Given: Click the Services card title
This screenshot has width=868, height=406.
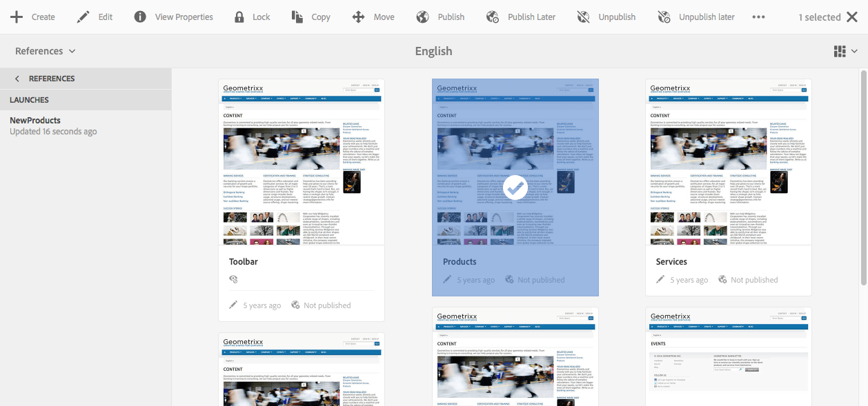Looking at the screenshot, I should click(x=671, y=261).
